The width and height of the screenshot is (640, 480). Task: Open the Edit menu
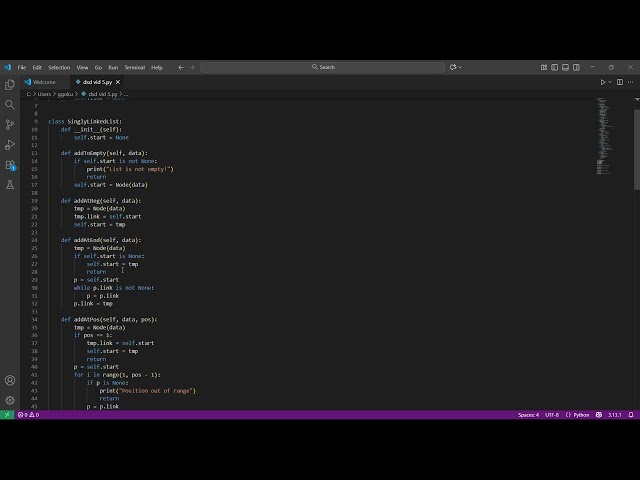click(37, 67)
